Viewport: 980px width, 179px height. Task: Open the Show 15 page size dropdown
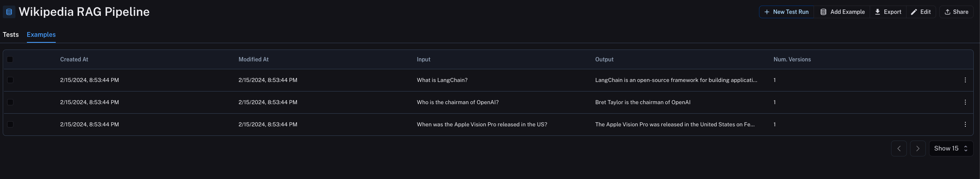click(951, 149)
